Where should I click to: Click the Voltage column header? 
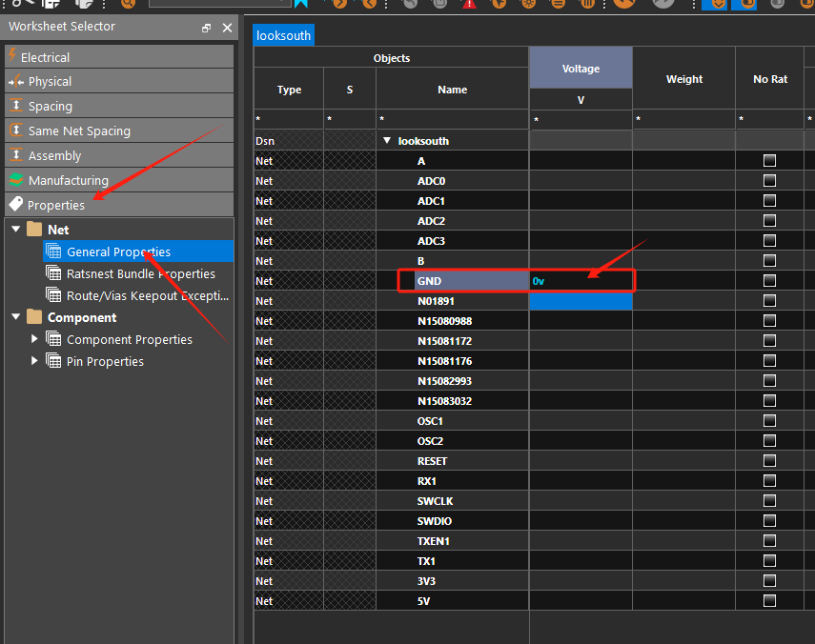point(581,68)
